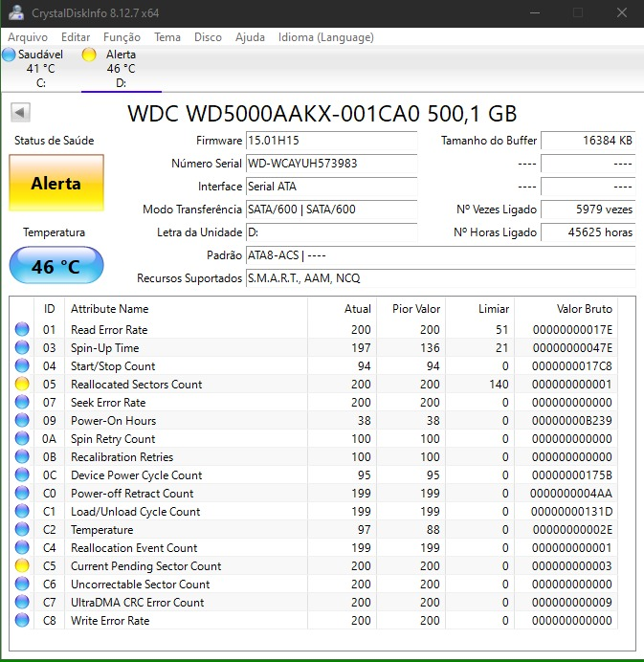Click the disk model title WDC WD5000AAKX-001CA0
The image size is (644, 662).
[322, 113]
